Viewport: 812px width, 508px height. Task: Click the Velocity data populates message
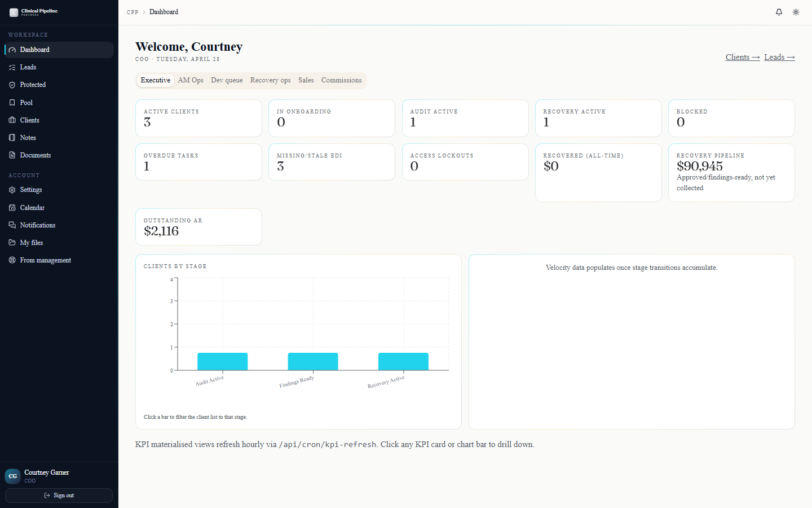[x=632, y=268]
